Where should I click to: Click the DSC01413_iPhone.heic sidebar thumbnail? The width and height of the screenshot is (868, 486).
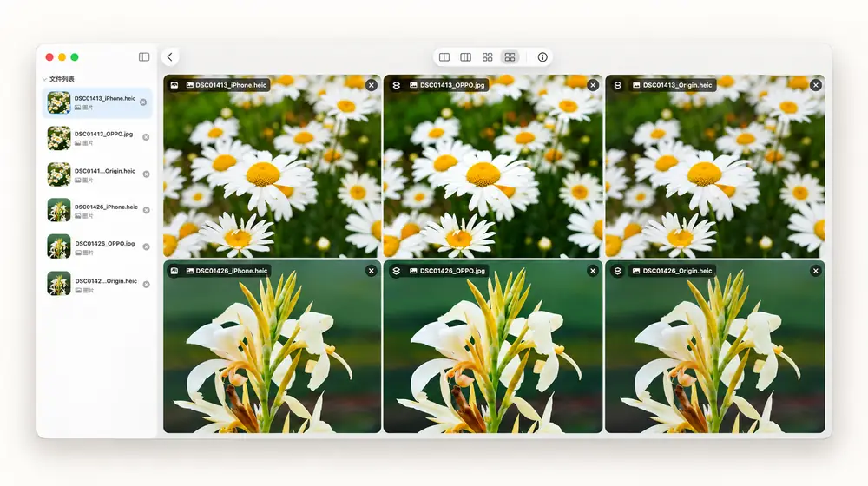59,103
